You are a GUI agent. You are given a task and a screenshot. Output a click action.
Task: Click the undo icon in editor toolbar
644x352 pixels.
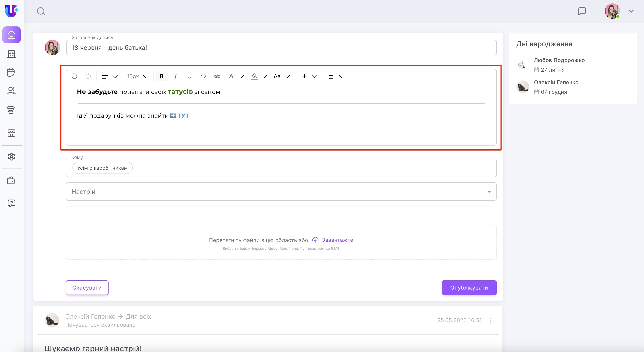tap(74, 76)
